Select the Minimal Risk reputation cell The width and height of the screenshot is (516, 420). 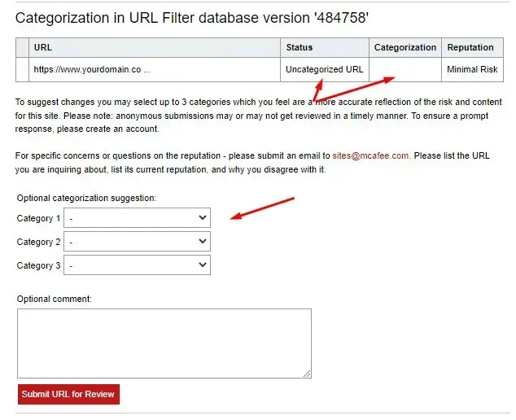[472, 69]
